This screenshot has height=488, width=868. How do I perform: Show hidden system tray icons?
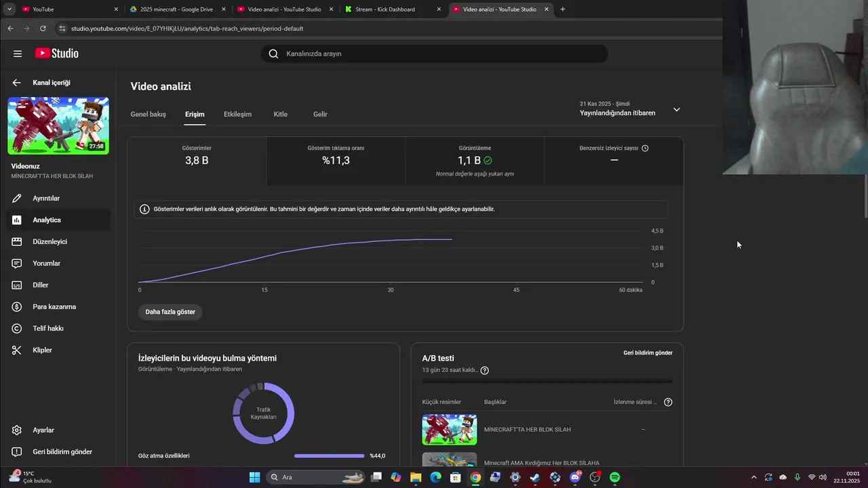pos(753,477)
